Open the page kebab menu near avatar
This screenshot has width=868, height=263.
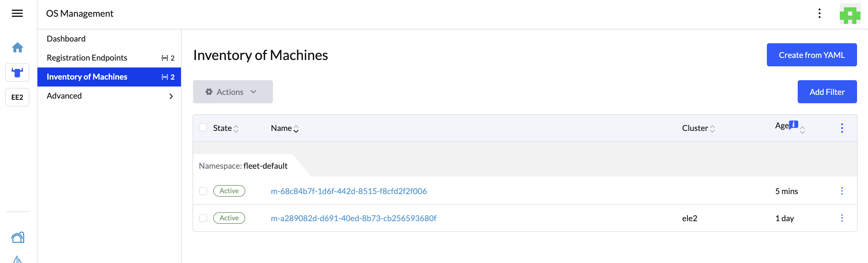[820, 14]
